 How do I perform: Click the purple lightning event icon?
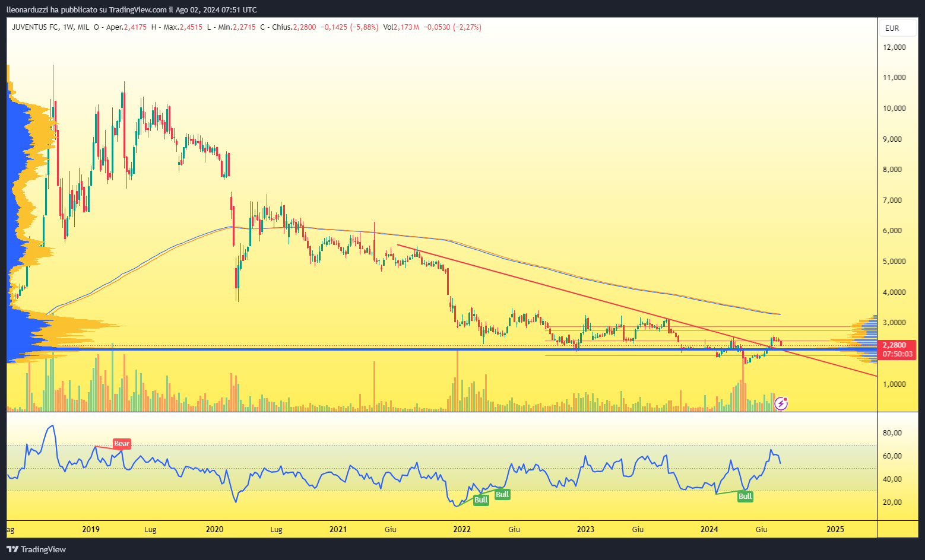tap(781, 404)
